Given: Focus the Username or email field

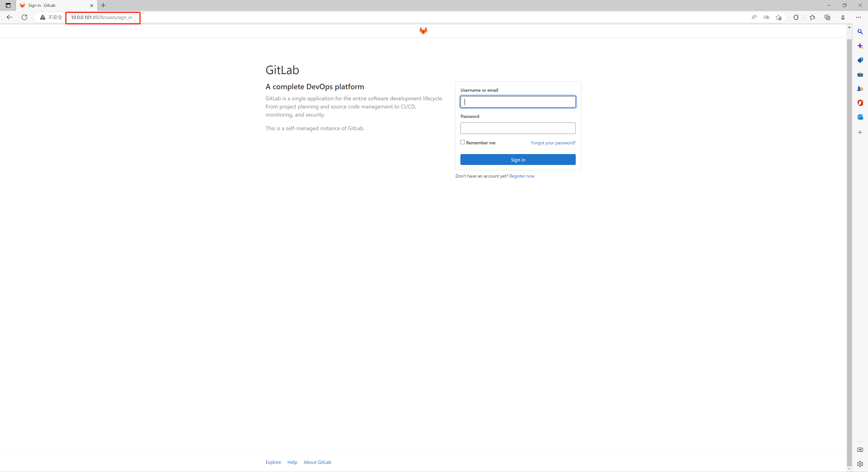Looking at the screenshot, I should tap(518, 102).
